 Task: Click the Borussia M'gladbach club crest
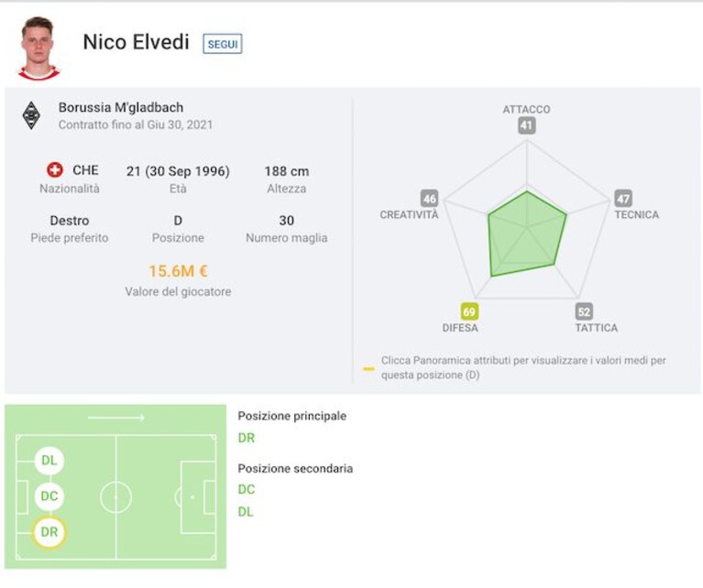31,115
